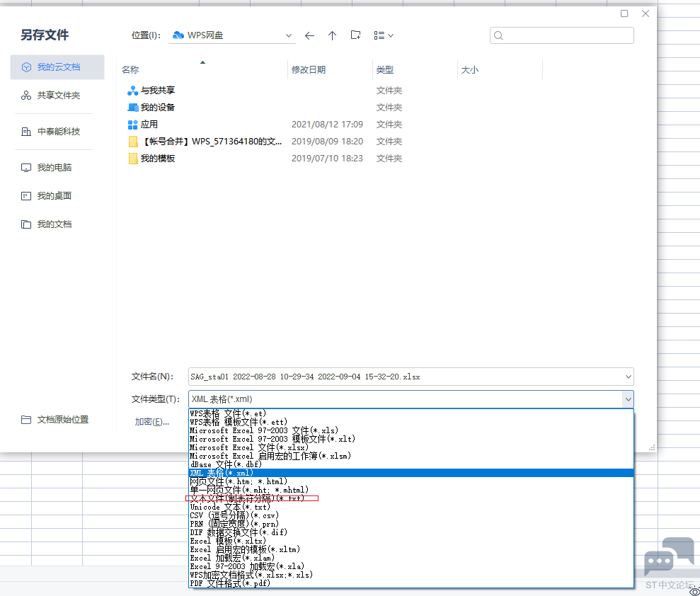Select DIF 数据交换文件(*.dif) type
Screen dimensions: 700x596
pos(411,532)
